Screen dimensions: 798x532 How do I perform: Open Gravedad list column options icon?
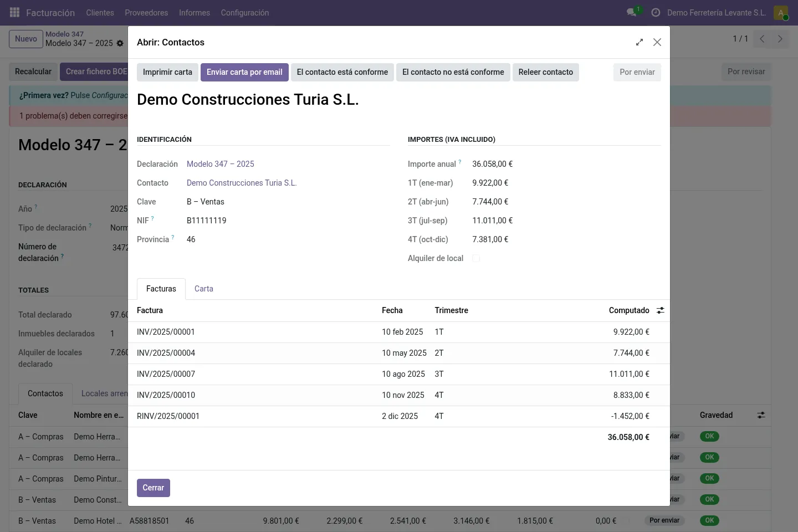(761, 415)
